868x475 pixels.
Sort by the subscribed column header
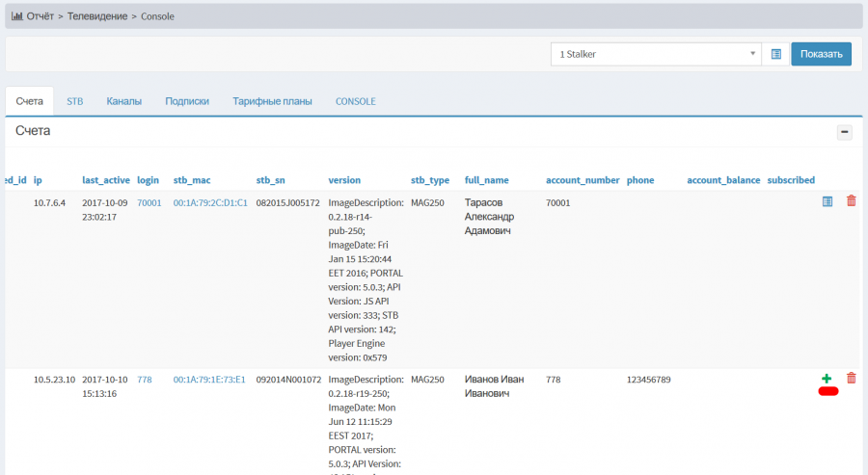tap(791, 180)
